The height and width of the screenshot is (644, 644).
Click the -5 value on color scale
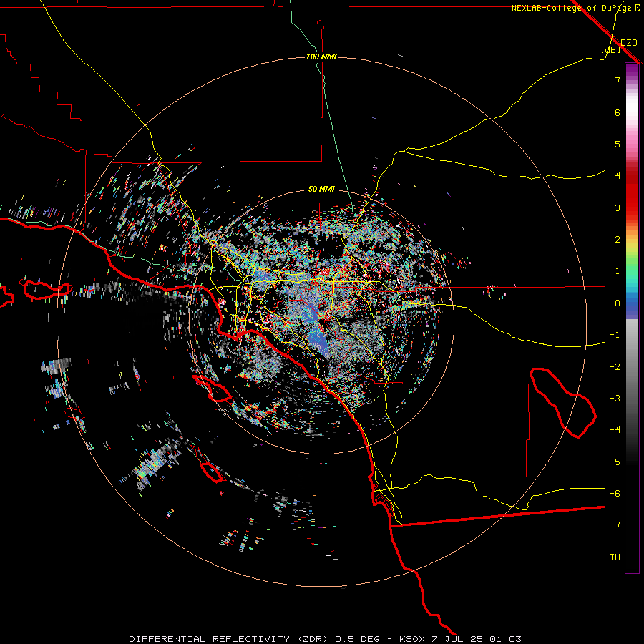click(x=615, y=462)
